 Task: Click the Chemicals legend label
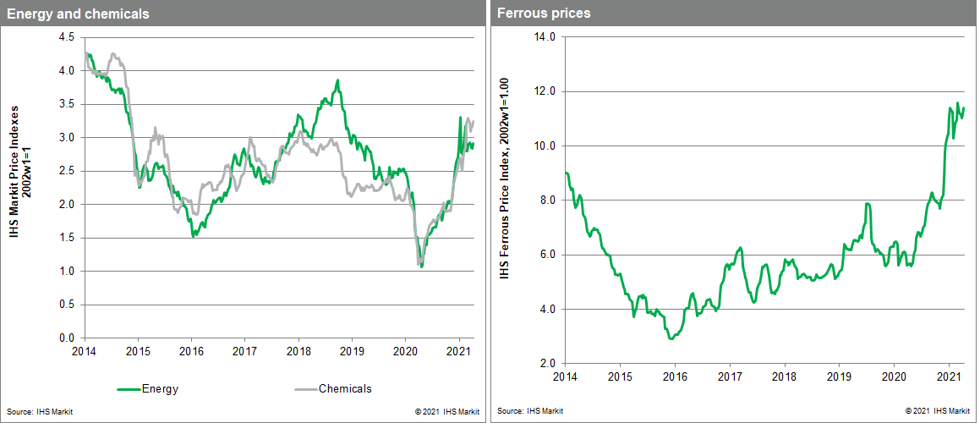(345, 389)
